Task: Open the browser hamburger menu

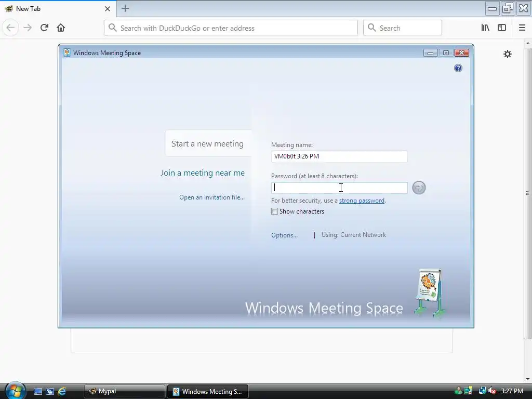Action: coord(522,28)
